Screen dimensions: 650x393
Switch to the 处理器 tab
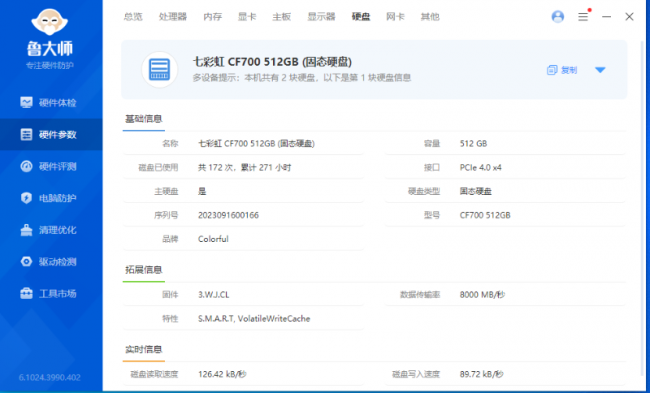(173, 17)
